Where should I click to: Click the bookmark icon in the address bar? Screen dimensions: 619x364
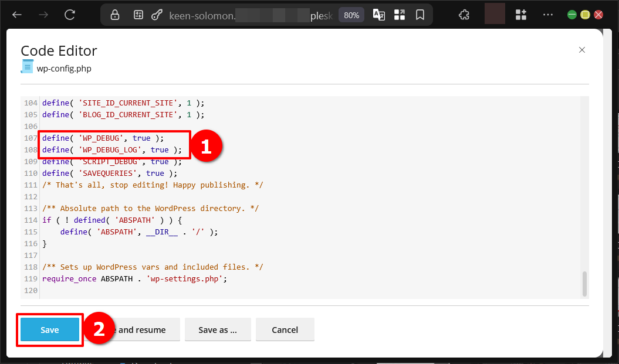420,15
